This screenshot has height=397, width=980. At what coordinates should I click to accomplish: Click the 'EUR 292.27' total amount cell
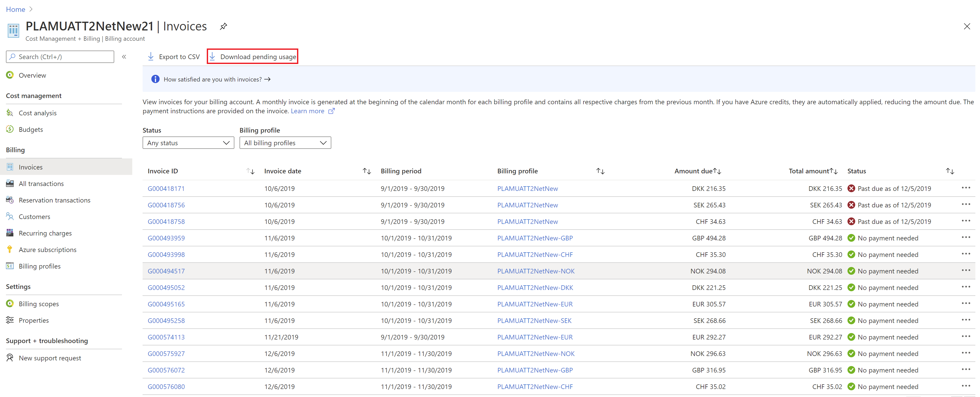click(x=825, y=337)
